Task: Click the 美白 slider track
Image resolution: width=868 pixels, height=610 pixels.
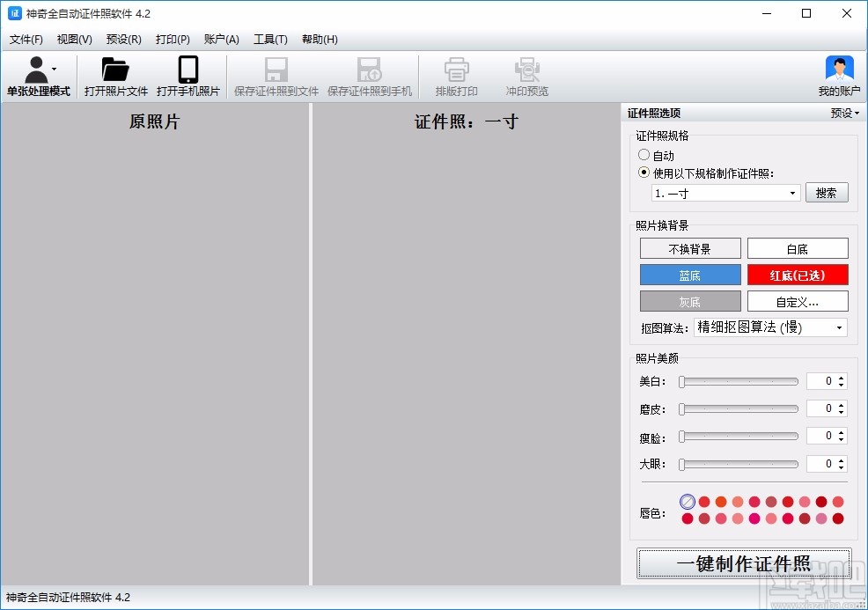Action: 739,382
